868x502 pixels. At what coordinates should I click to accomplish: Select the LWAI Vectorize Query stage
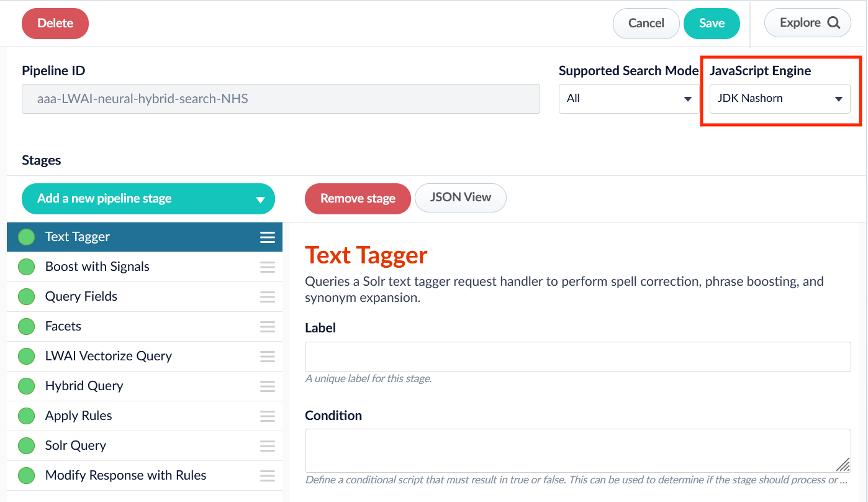pyautogui.click(x=145, y=356)
